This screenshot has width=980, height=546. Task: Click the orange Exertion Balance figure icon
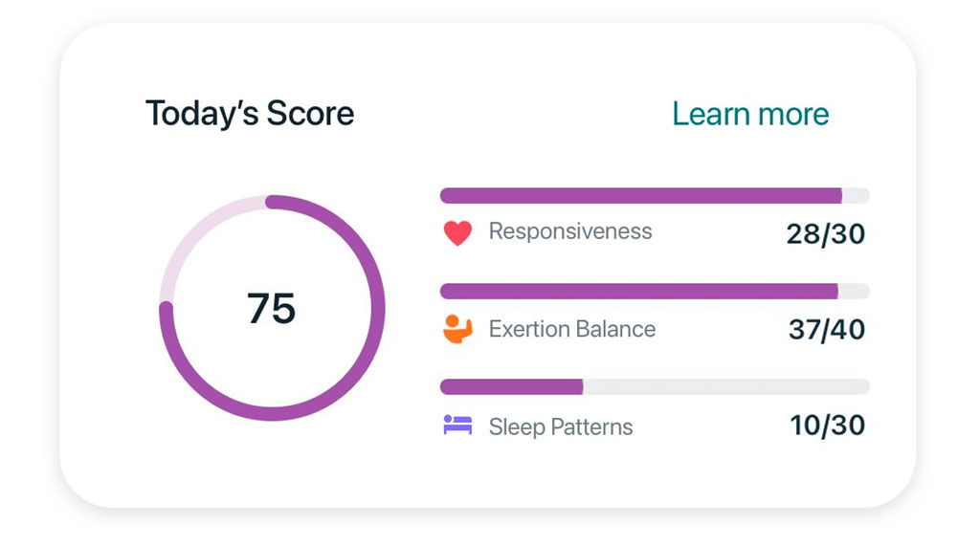pyautogui.click(x=457, y=329)
